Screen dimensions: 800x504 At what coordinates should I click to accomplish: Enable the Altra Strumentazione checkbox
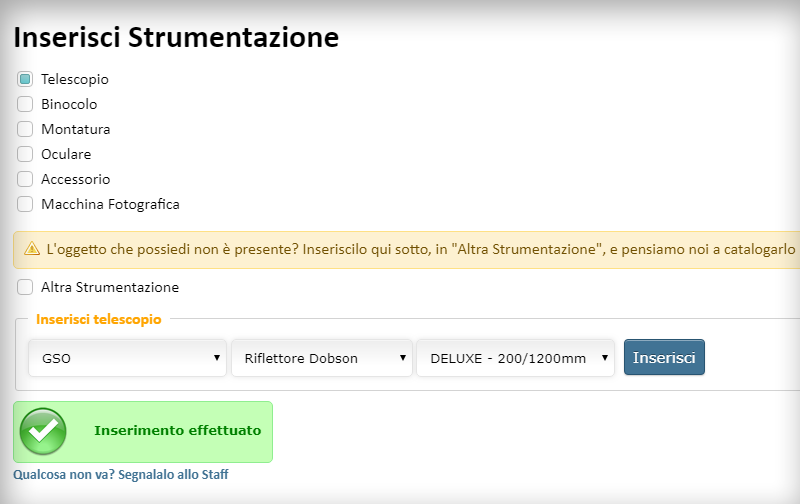coord(25,287)
